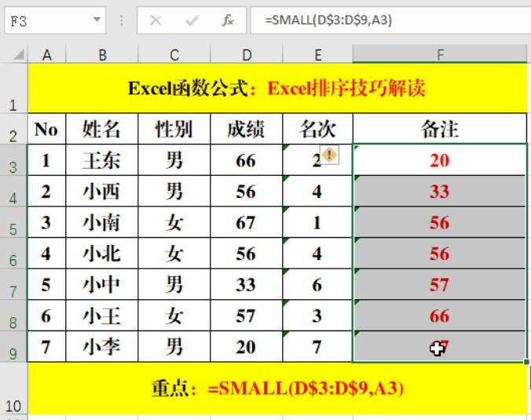Click the Name Box showing F3

click(55, 20)
